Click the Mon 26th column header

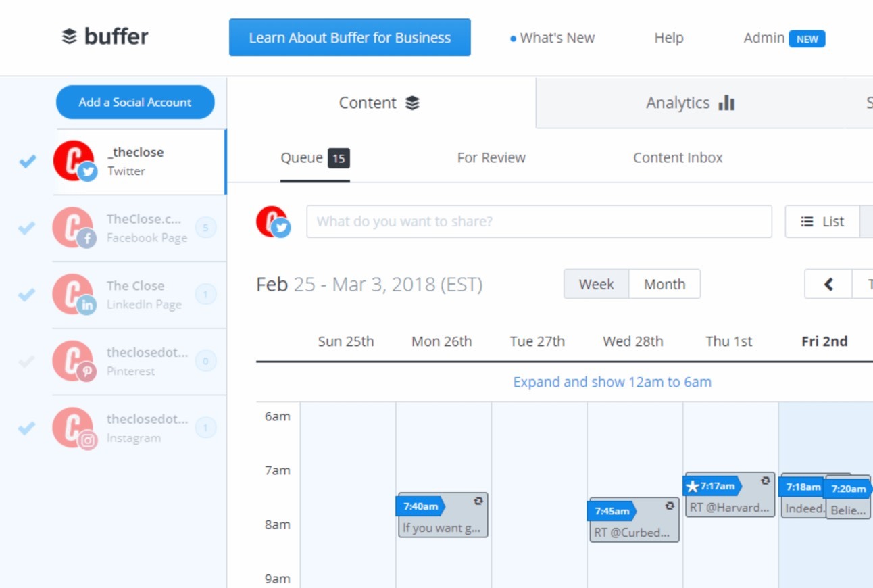pyautogui.click(x=442, y=341)
